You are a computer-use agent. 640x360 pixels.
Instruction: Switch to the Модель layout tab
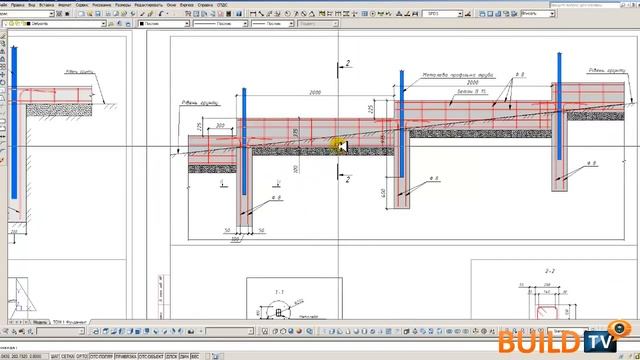click(40, 322)
